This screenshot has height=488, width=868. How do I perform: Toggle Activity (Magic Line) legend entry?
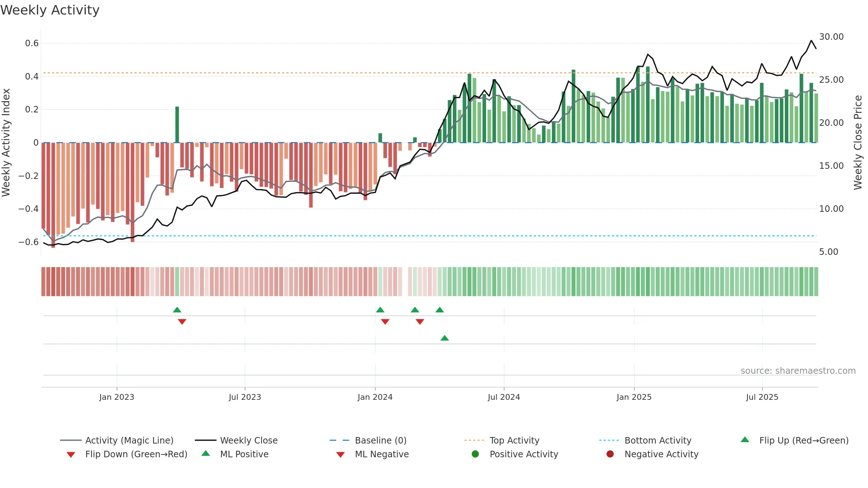[117, 440]
